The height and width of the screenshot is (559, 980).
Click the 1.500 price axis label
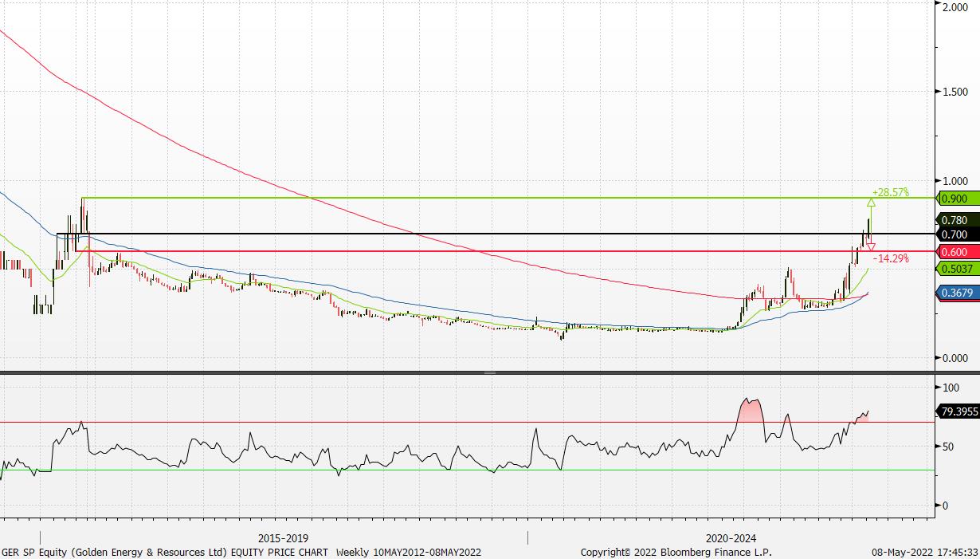coord(955,93)
